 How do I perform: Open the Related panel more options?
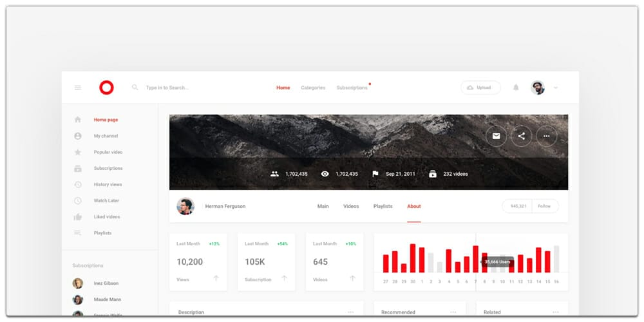(x=555, y=312)
